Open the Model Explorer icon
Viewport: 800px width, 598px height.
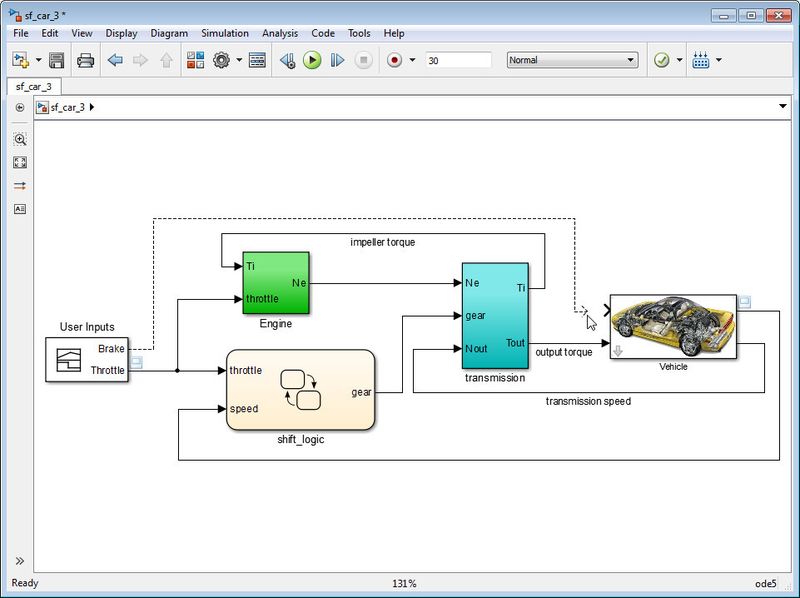click(x=258, y=61)
